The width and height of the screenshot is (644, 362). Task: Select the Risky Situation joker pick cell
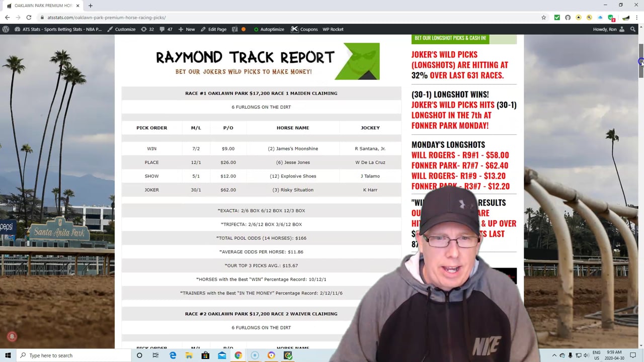point(293,190)
